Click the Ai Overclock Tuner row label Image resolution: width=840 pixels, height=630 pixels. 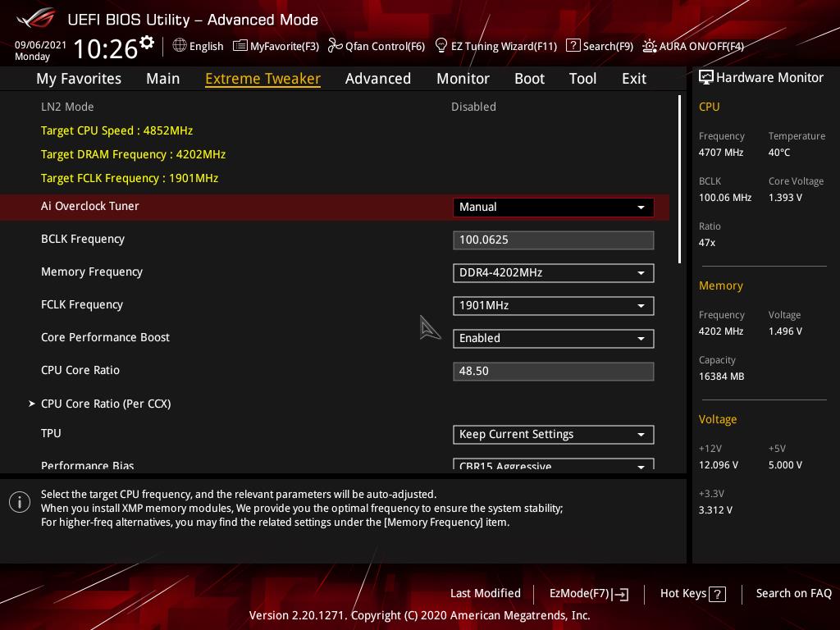coord(90,206)
